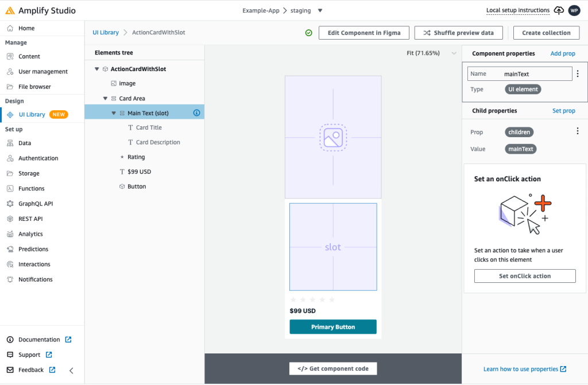Click the Functions sidebar icon
This screenshot has width=588, height=385.
(x=9, y=188)
